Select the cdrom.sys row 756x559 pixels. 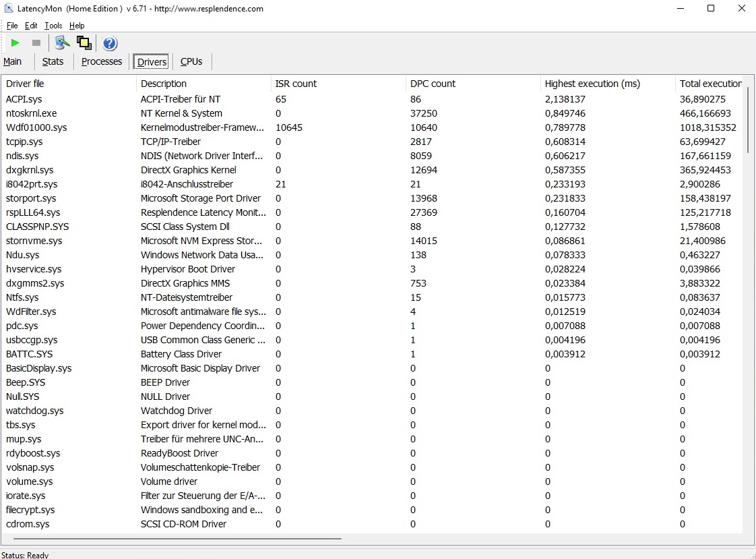tap(372, 524)
